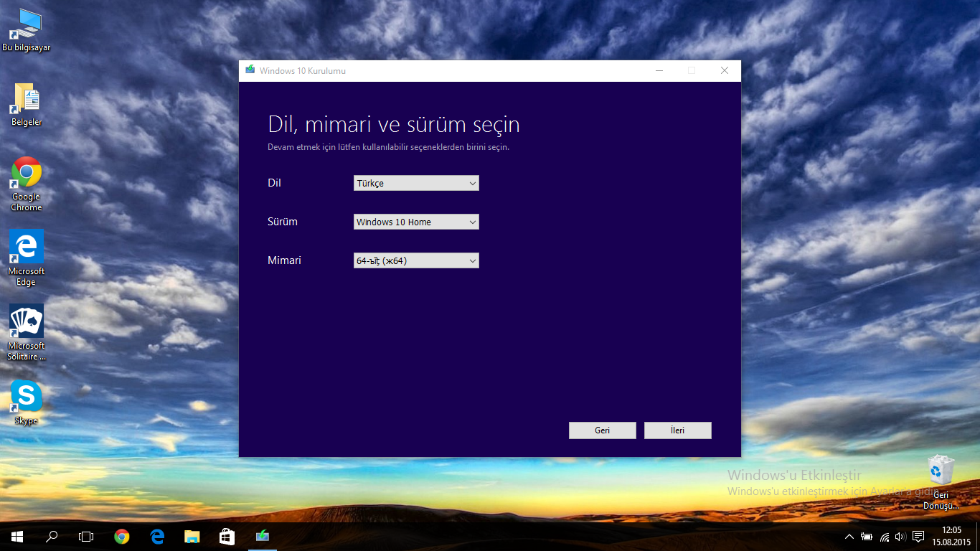Launch Edge from the taskbar
This screenshot has width=980, height=551.
coord(157,536)
